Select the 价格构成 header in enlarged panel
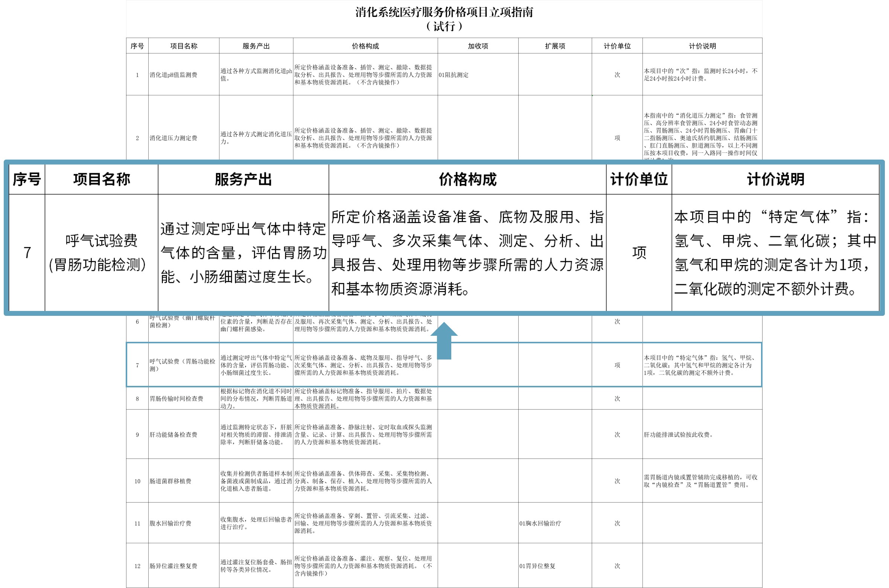 pyautogui.click(x=467, y=179)
